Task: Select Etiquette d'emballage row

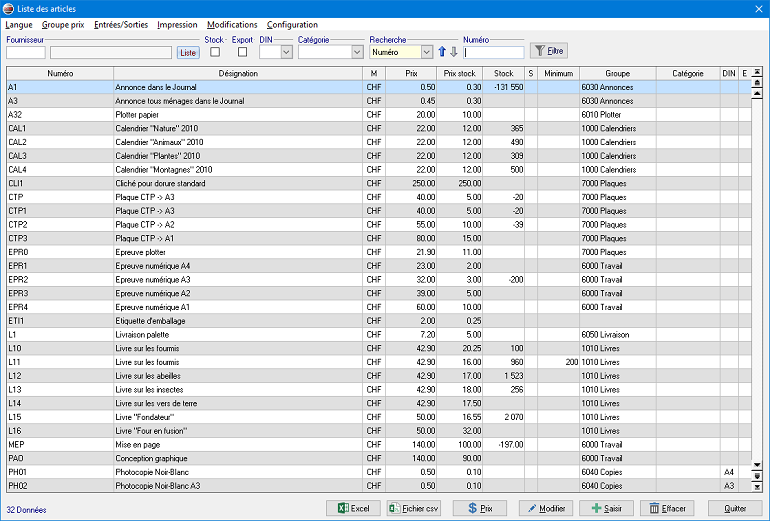Action: [379, 321]
